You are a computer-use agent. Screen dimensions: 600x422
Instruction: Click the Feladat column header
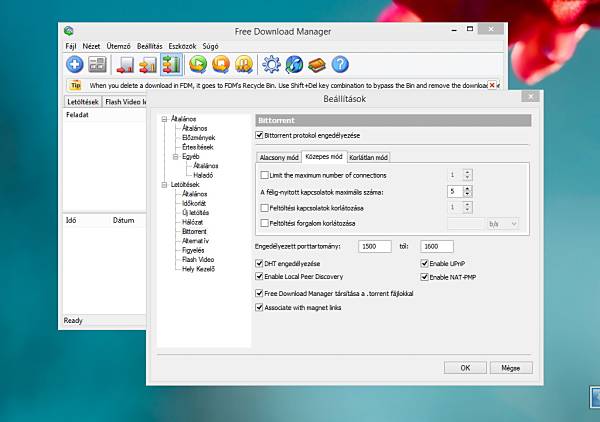point(77,115)
